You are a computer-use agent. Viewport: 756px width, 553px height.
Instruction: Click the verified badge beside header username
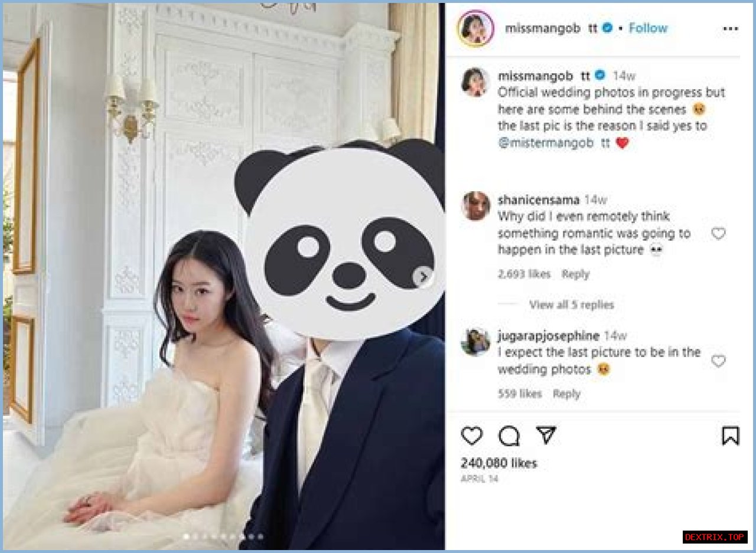(x=607, y=28)
